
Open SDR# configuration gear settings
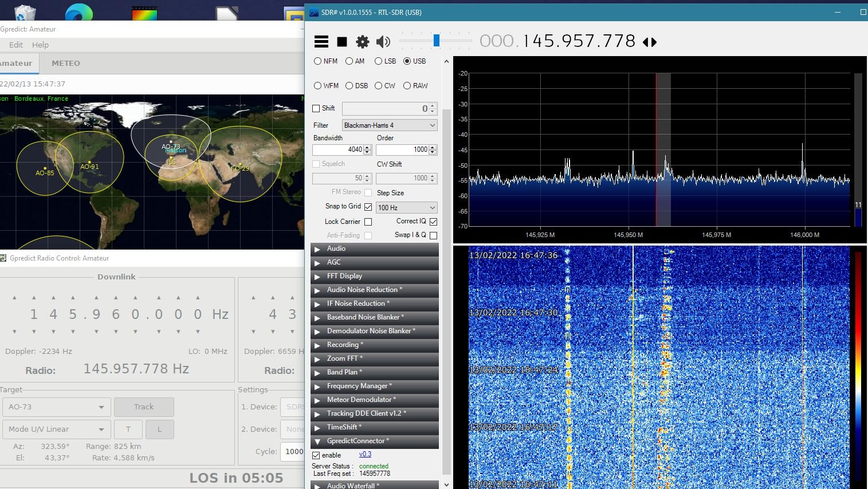pos(363,41)
